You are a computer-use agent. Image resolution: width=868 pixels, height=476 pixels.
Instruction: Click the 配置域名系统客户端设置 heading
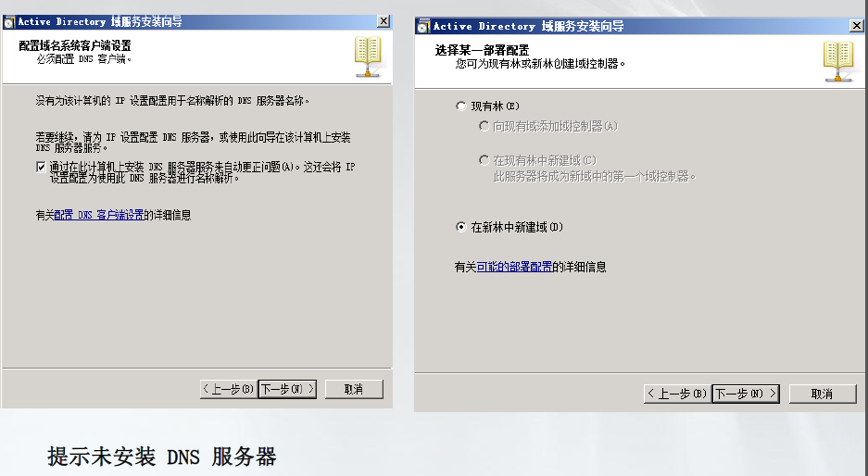tap(75, 46)
